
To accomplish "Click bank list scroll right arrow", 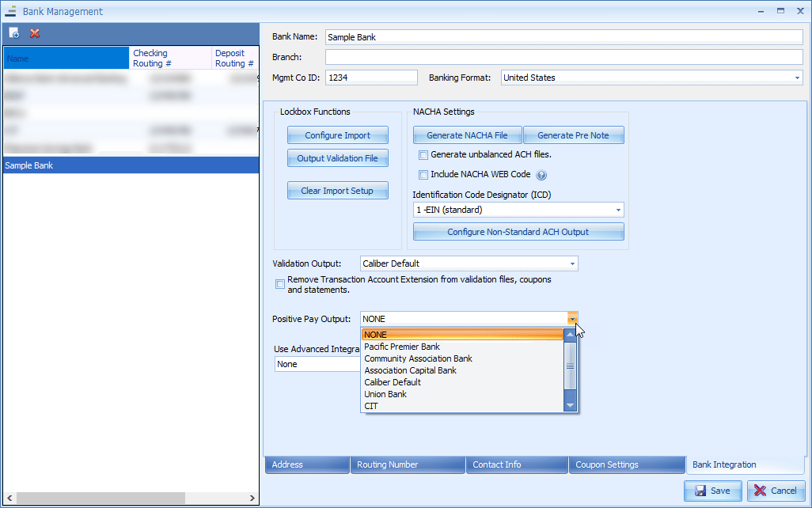I will click(x=252, y=498).
